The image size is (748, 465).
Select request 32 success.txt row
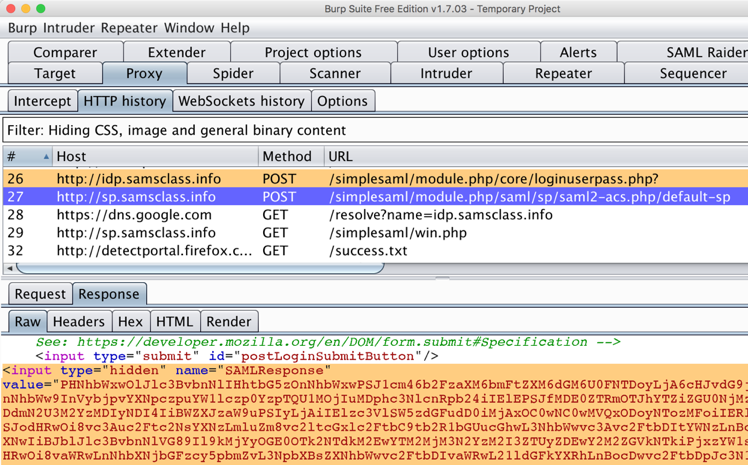(375, 251)
